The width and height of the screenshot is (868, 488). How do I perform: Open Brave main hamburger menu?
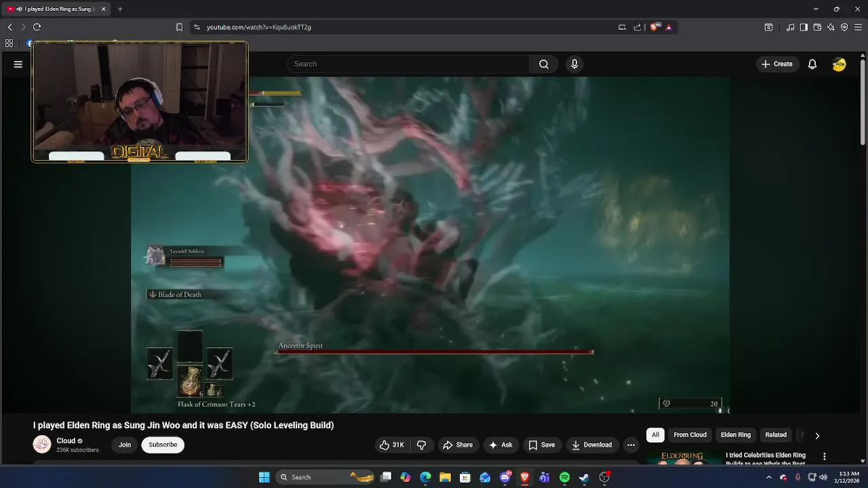(858, 27)
